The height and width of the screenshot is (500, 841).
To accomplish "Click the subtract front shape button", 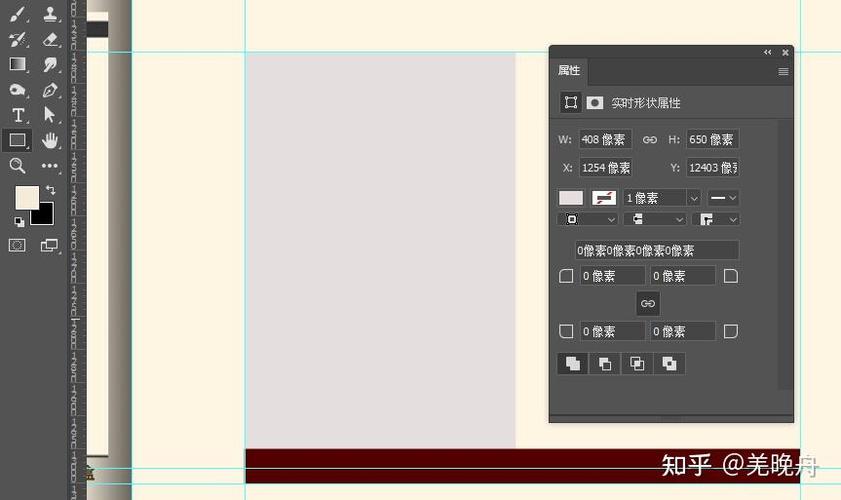I will pyautogui.click(x=605, y=364).
